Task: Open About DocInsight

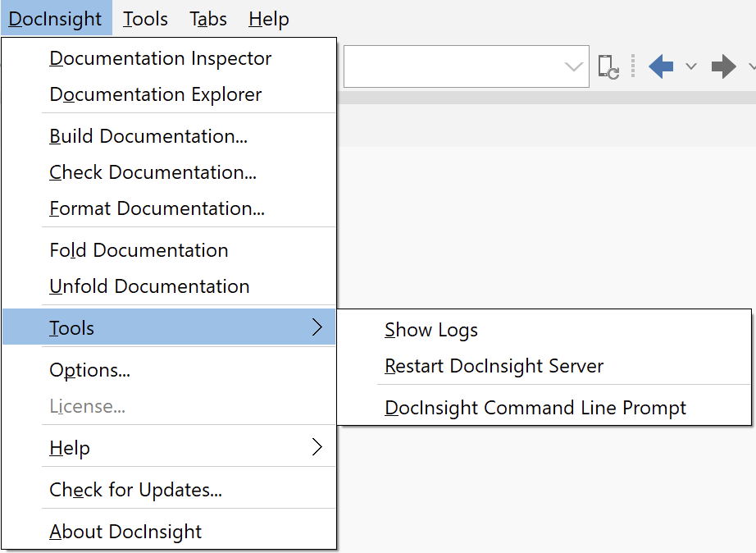Action: [169, 532]
